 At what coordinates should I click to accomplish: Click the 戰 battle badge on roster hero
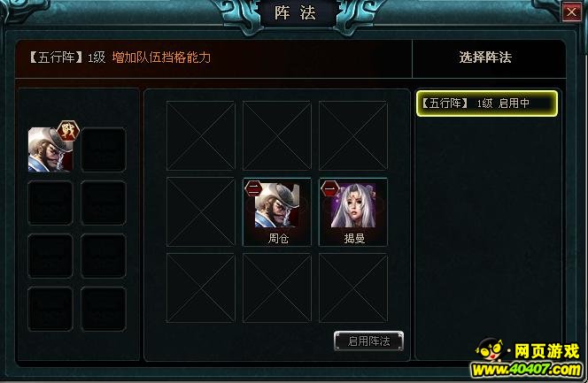coord(68,131)
